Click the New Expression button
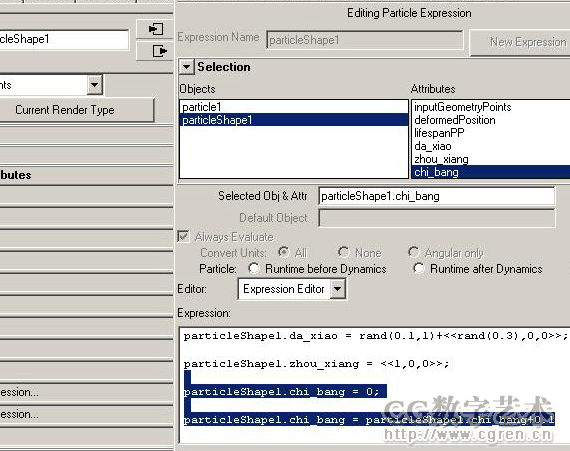 click(x=520, y=43)
